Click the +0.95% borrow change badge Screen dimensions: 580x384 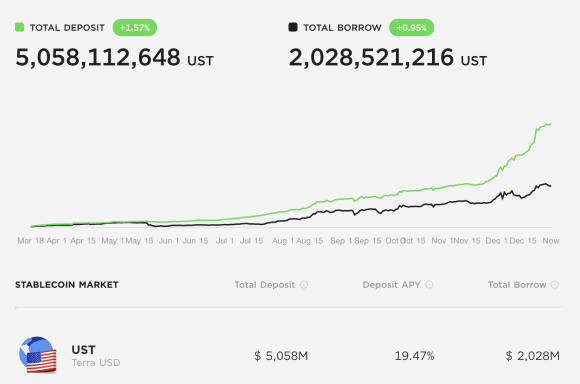(x=411, y=27)
